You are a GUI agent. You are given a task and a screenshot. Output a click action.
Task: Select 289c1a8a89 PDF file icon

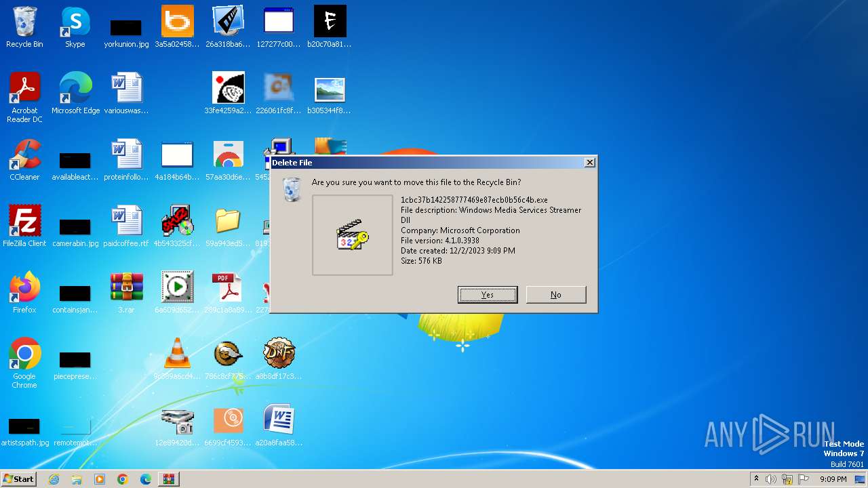click(x=228, y=293)
